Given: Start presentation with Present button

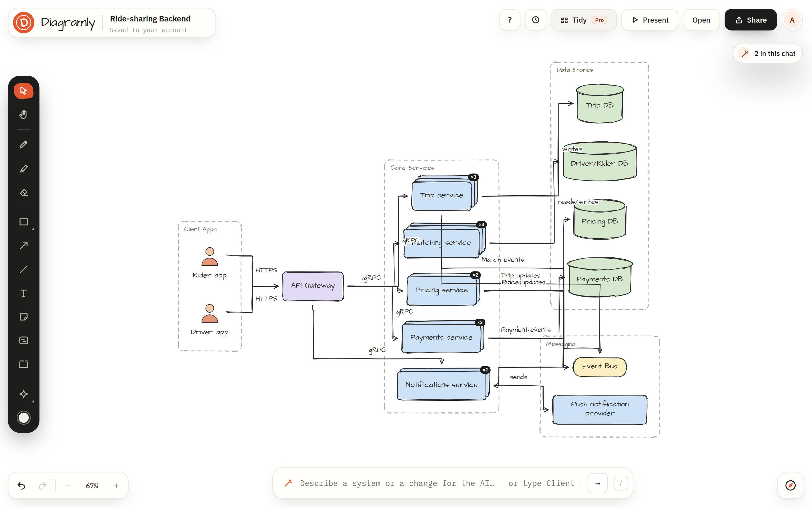Looking at the screenshot, I should point(650,20).
